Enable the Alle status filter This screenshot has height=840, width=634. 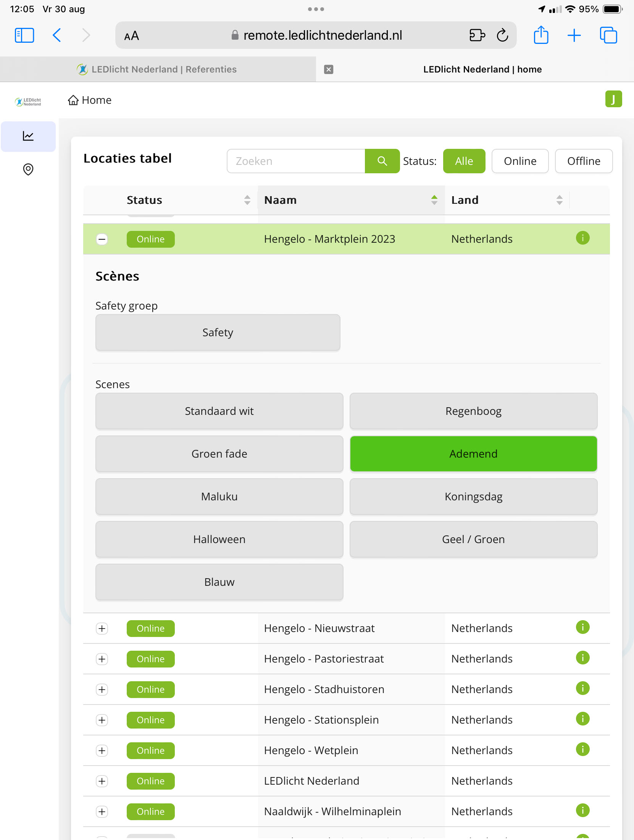(x=464, y=161)
